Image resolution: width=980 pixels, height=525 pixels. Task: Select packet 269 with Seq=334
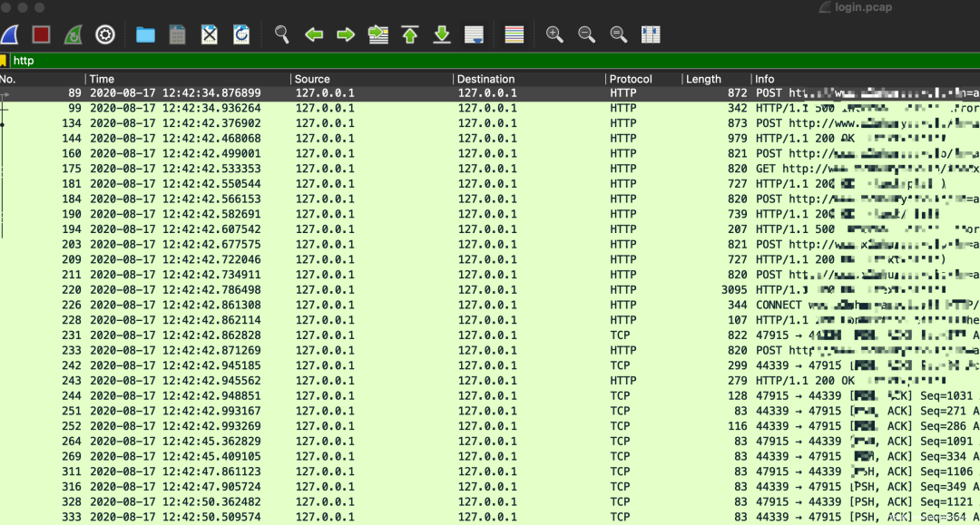click(x=490, y=456)
